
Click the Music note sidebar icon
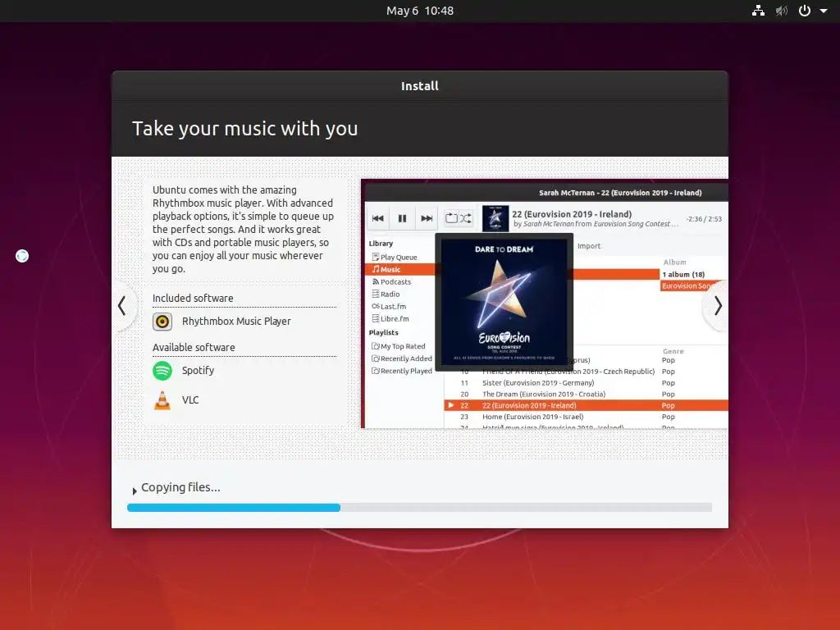pos(376,269)
